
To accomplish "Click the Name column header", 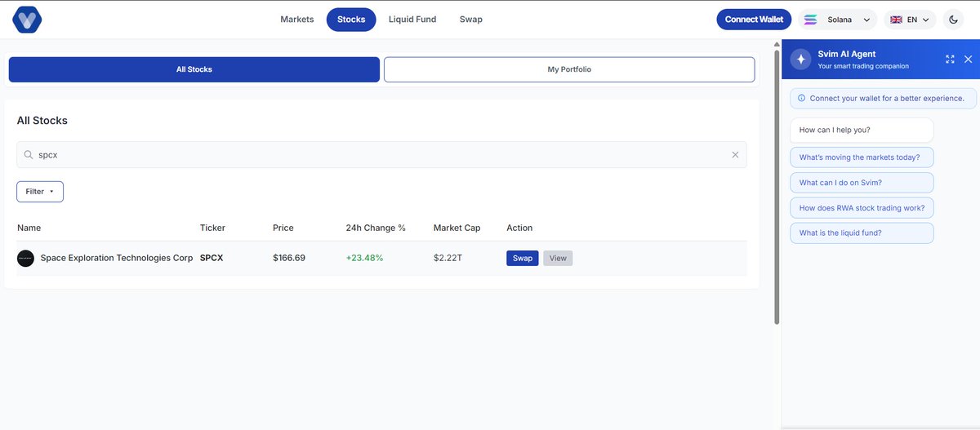I will tap(29, 228).
